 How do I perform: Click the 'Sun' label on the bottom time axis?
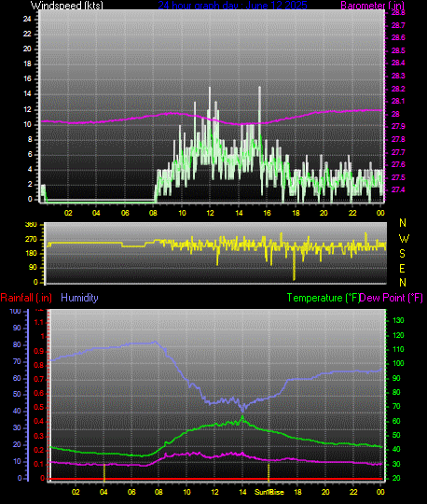coord(261,492)
